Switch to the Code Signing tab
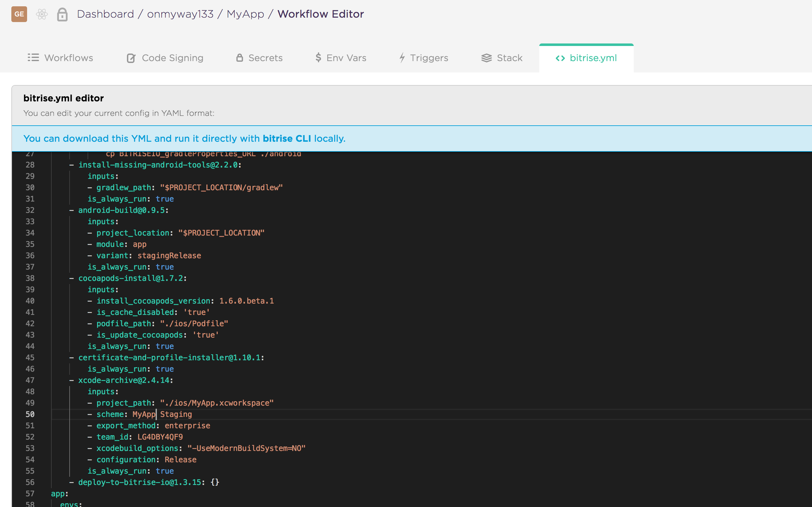 coord(172,58)
